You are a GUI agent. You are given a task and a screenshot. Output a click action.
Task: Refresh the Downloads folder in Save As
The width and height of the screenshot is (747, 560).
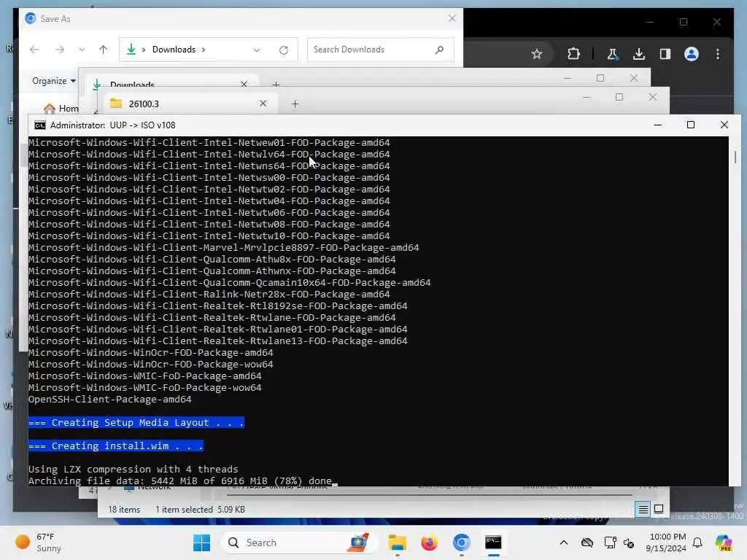pos(284,50)
